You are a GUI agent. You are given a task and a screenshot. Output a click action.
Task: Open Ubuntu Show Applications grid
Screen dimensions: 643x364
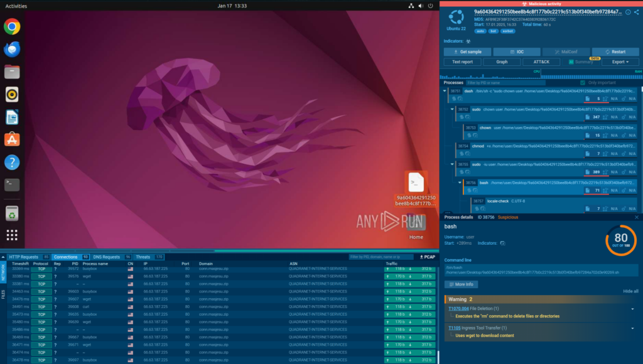tap(11, 235)
